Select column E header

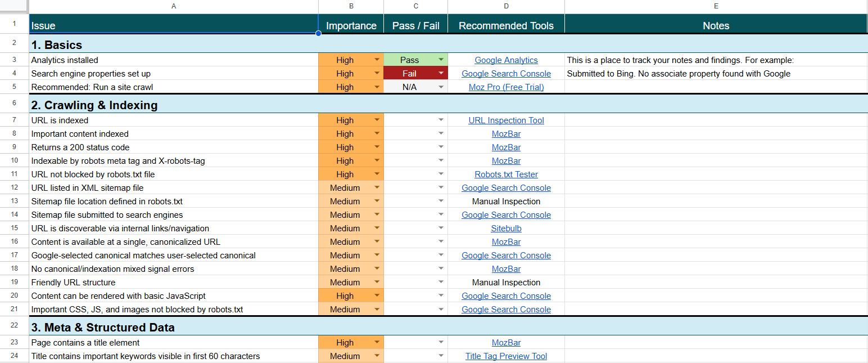716,6
